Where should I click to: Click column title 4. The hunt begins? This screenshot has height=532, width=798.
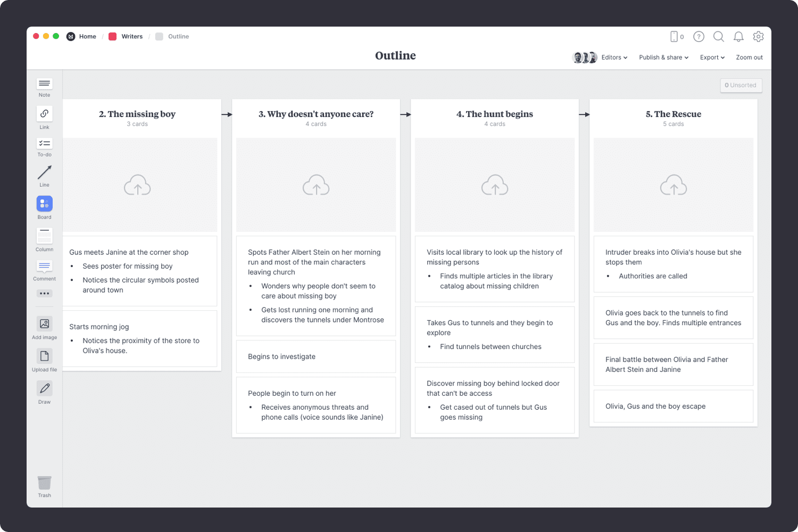(495, 114)
